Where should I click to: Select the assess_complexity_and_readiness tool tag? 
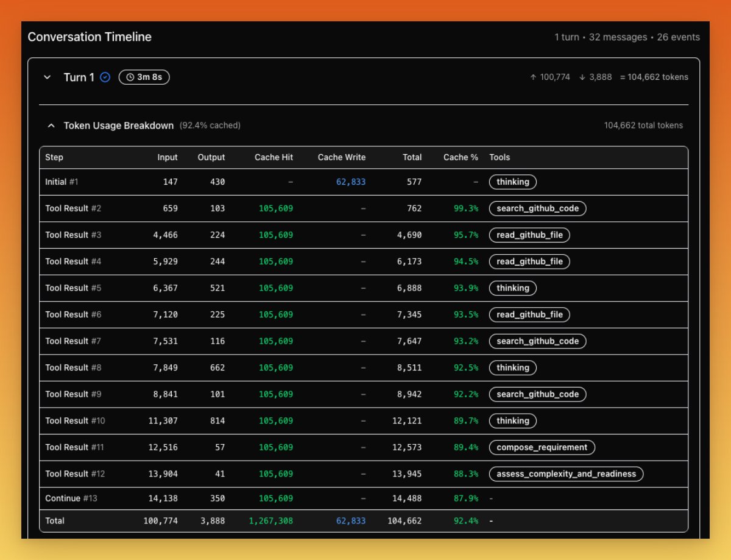pos(566,474)
